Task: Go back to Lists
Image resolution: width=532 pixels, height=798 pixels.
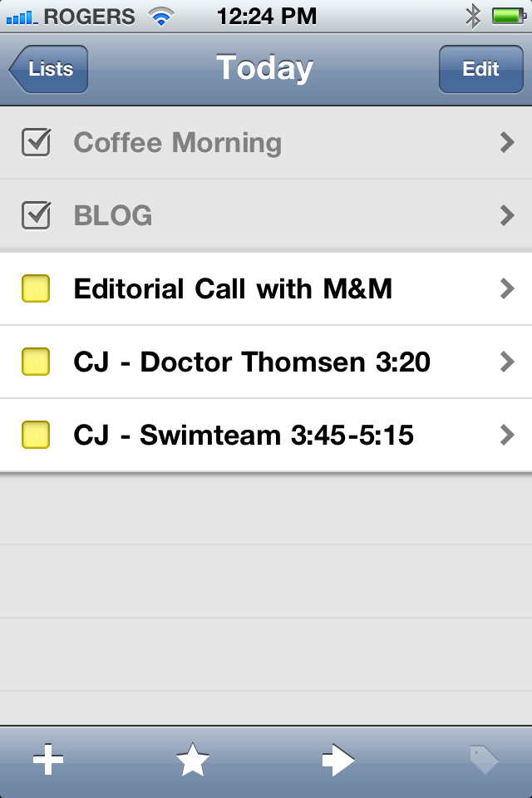Action: click(x=49, y=69)
